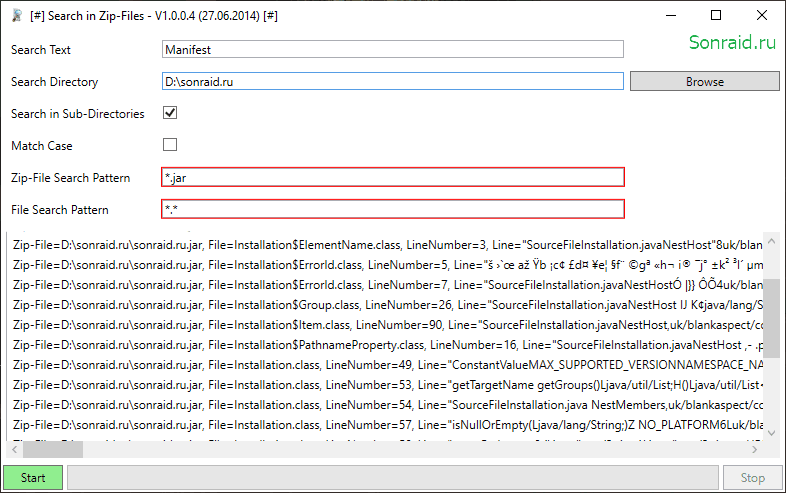Image resolution: width=786 pixels, height=493 pixels.
Task: Click results vertical scrollbar down arrow
Action: [771, 433]
